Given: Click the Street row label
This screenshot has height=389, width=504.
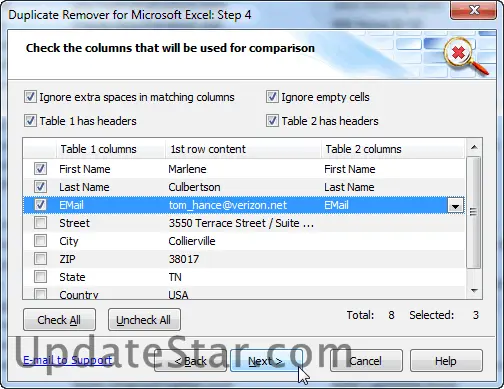Looking at the screenshot, I should click(x=74, y=223).
